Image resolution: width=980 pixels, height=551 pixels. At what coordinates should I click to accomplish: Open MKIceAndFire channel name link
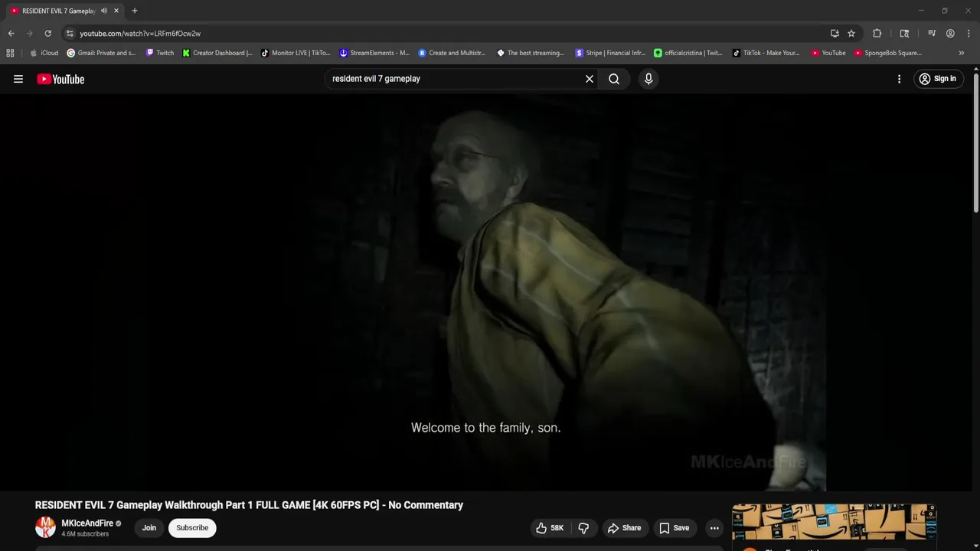(x=87, y=523)
